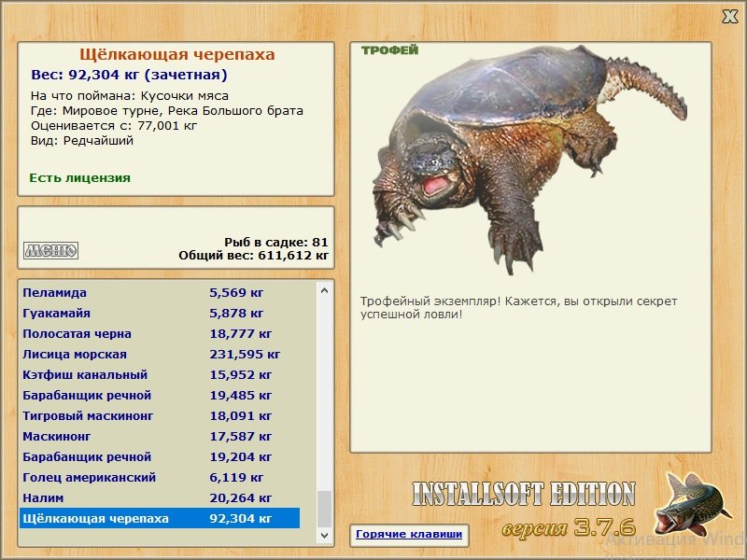Select Барабанщик речной 19,485 кг entry
This screenshot has height=560, width=747.
(160, 395)
